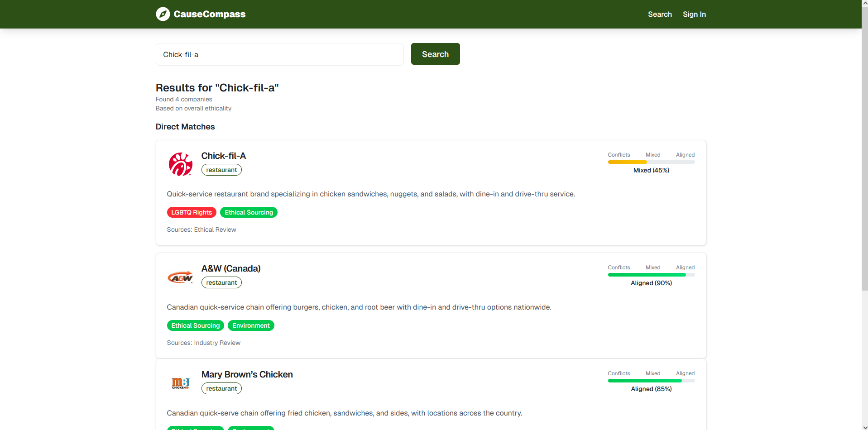The width and height of the screenshot is (868, 430).
Task: Focus the search field containing Chick-fil-a
Action: 279,54
